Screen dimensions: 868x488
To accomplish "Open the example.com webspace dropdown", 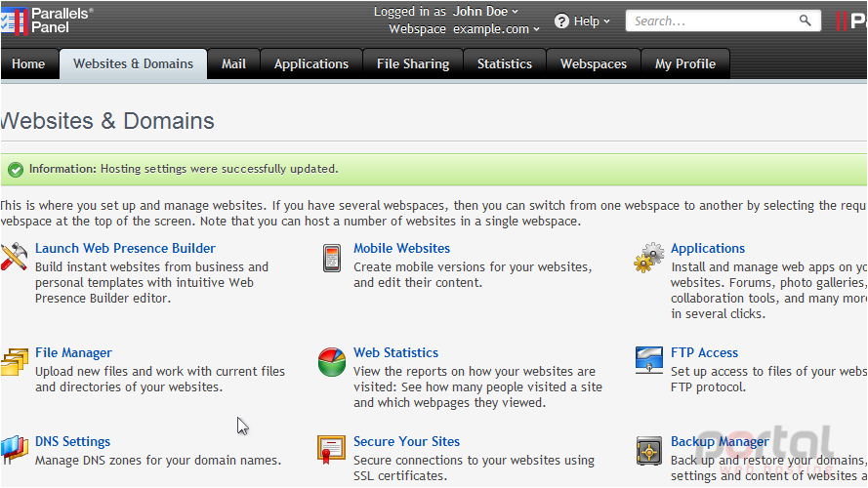I will pyautogui.click(x=496, y=28).
